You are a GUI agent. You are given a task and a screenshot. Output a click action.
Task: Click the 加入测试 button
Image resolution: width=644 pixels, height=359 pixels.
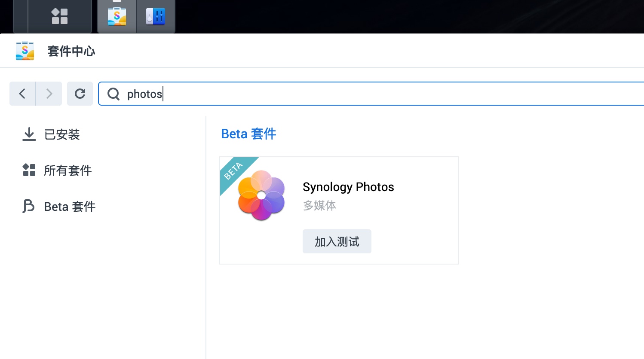pos(337,241)
